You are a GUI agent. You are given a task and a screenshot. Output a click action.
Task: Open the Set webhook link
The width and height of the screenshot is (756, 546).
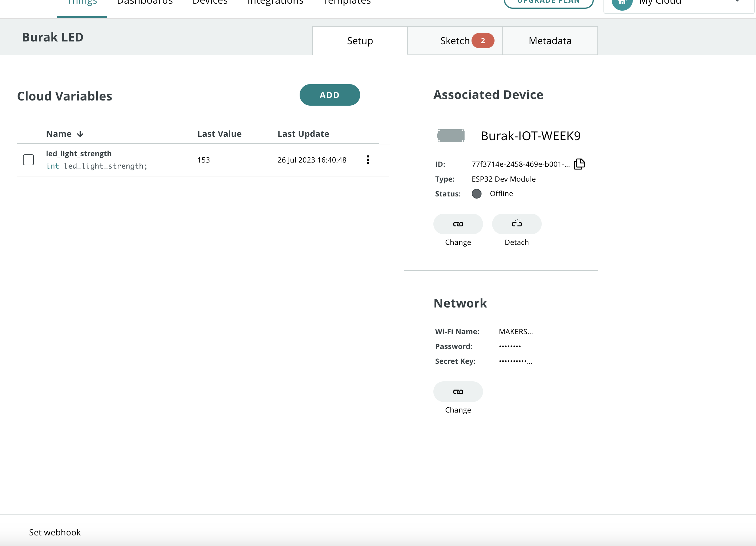click(55, 532)
